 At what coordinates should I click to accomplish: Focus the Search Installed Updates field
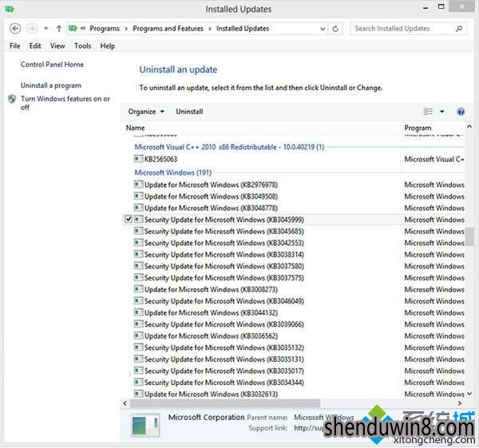(x=408, y=29)
